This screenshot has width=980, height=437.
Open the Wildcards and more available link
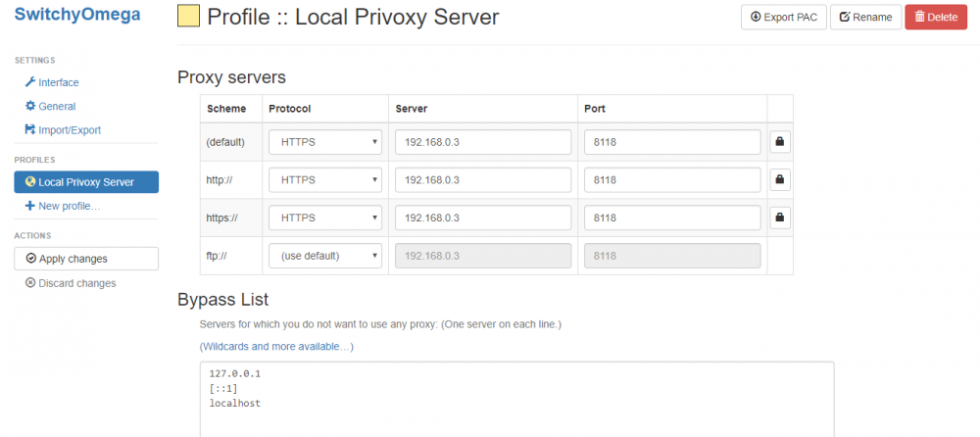coord(276,346)
